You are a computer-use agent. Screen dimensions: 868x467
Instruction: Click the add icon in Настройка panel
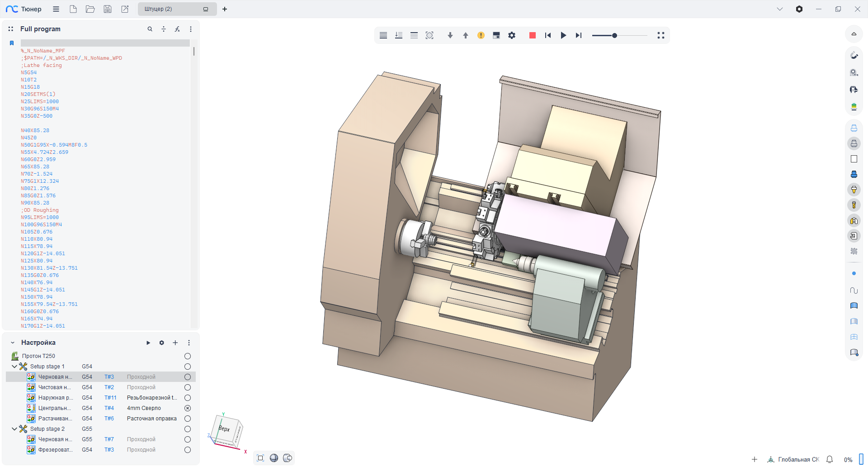click(x=175, y=343)
